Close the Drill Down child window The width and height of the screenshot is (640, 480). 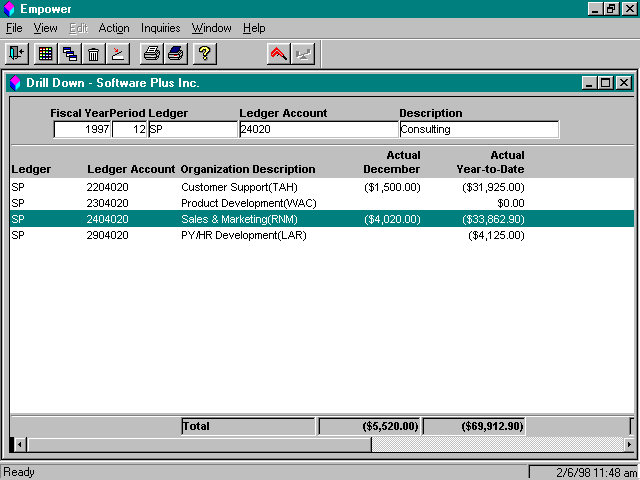(x=624, y=83)
